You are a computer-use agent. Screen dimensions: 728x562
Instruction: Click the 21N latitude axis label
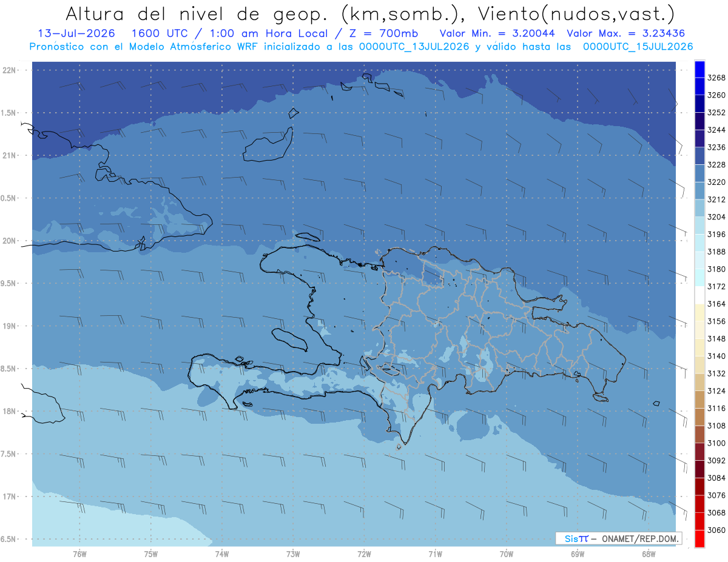click(x=9, y=156)
